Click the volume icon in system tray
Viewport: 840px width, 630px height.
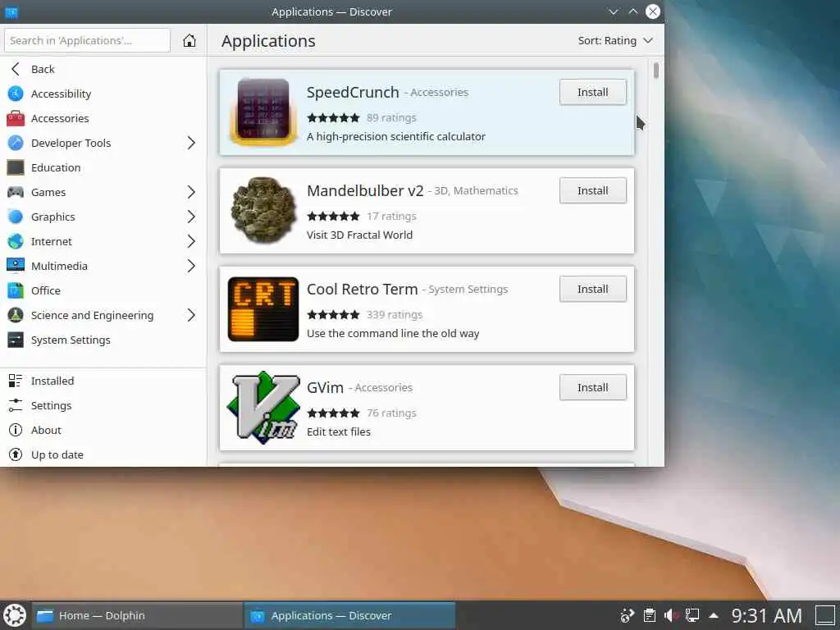pyautogui.click(x=671, y=615)
